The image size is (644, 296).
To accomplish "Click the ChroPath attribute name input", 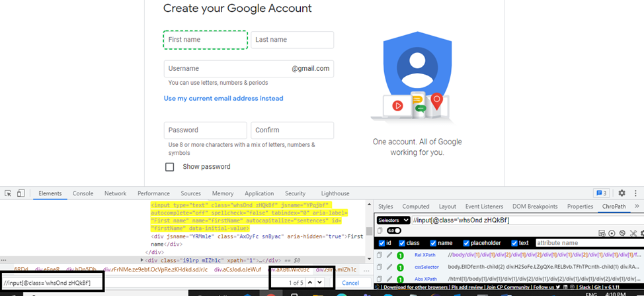I will pyautogui.click(x=589, y=243).
